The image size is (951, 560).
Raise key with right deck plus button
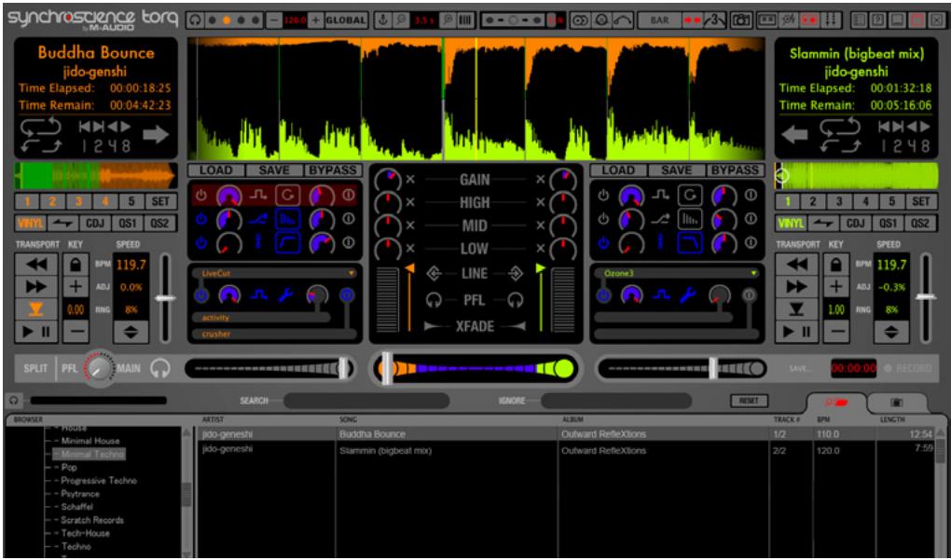coord(836,287)
